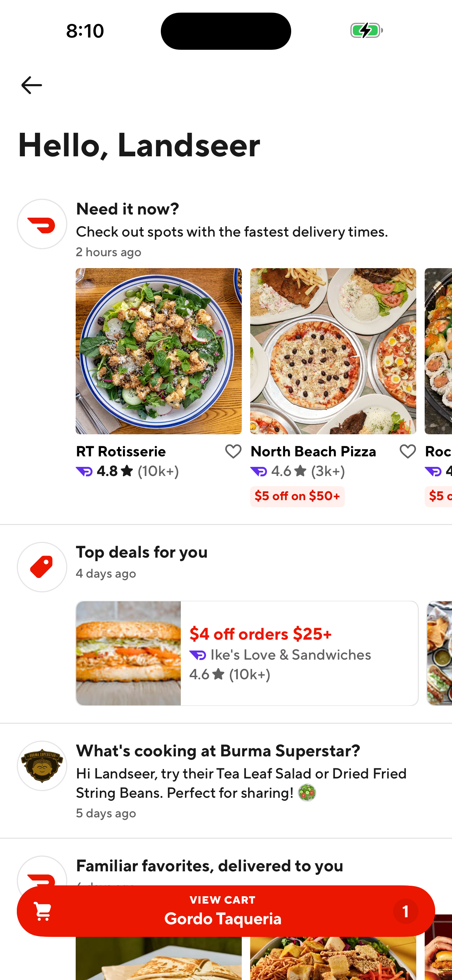Open the North Beach Pizza photo

click(333, 351)
